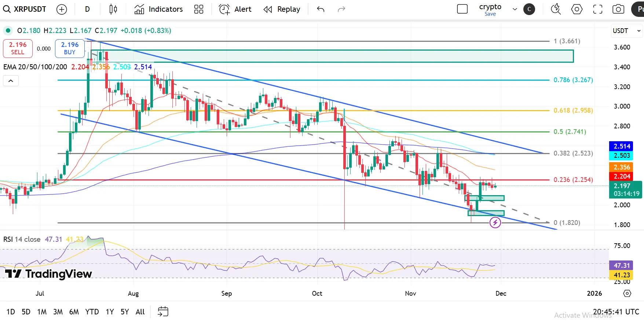
Task: Enter fullscreen mode
Action: point(598,9)
